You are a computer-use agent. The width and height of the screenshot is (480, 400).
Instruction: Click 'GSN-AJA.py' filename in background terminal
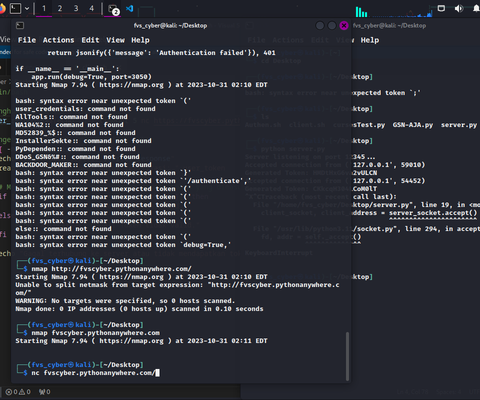tap(413, 125)
